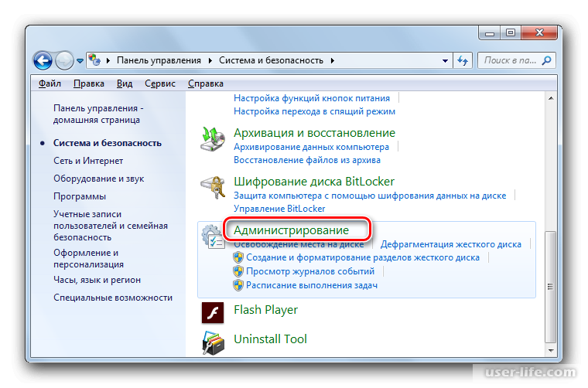Open the Сервис menu
Viewport: 588px width, 388px height.
[x=160, y=83]
